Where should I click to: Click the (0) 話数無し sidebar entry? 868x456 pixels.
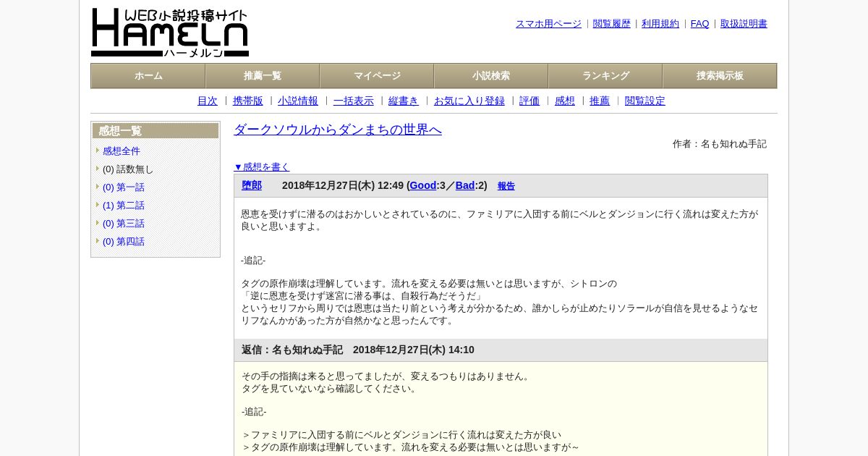[x=128, y=169]
